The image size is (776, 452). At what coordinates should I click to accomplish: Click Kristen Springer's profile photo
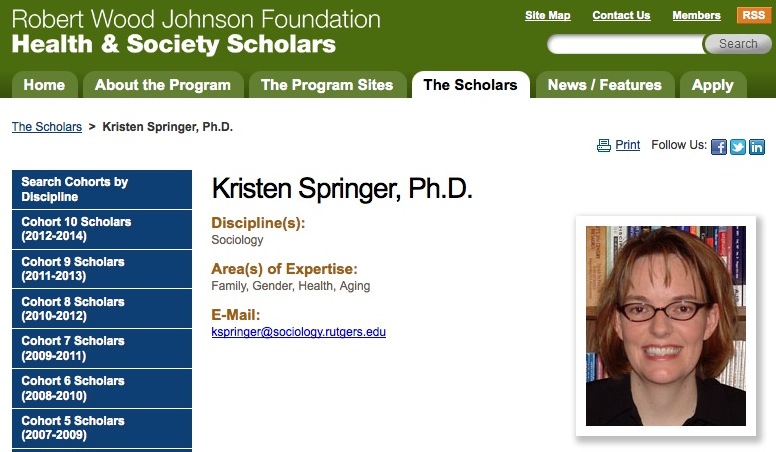(665, 325)
